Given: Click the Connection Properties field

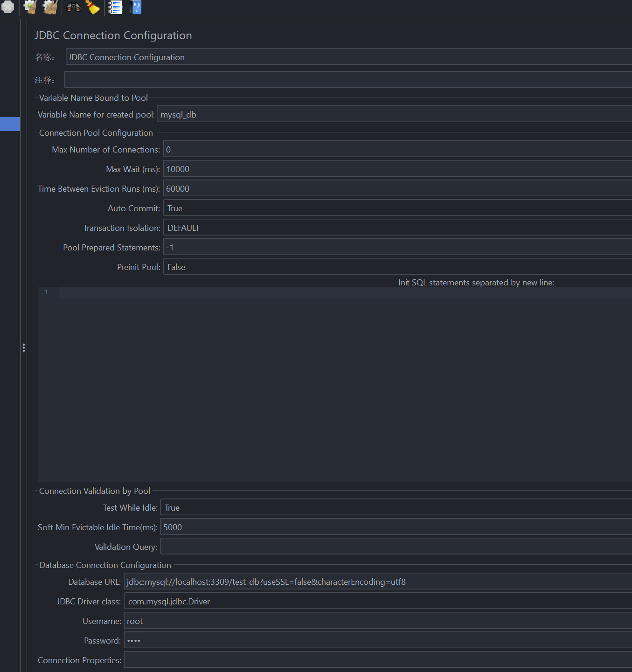Looking at the screenshot, I should click(378, 660).
